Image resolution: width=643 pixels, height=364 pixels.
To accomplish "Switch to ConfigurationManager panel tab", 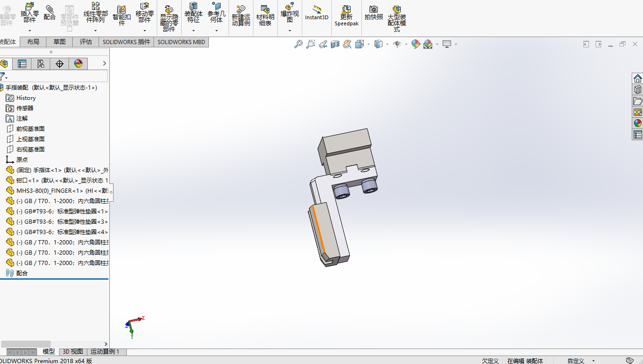I will click(x=41, y=64).
